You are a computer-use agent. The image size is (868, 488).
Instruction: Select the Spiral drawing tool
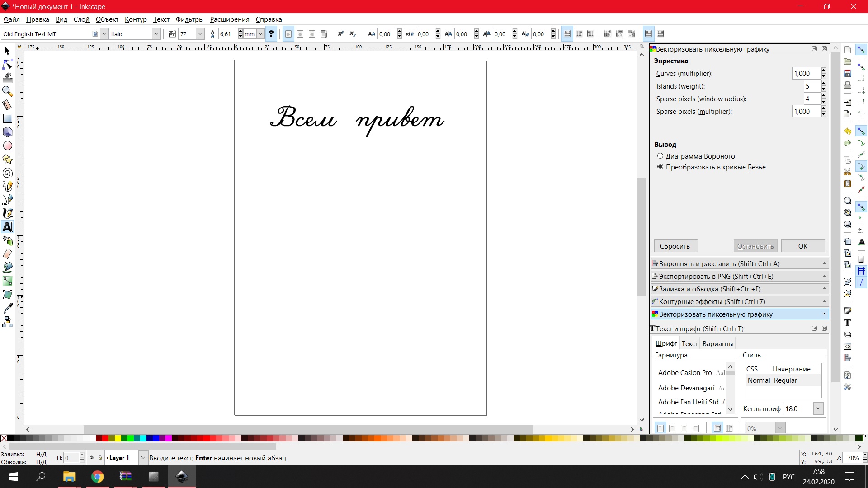pyautogui.click(x=7, y=173)
